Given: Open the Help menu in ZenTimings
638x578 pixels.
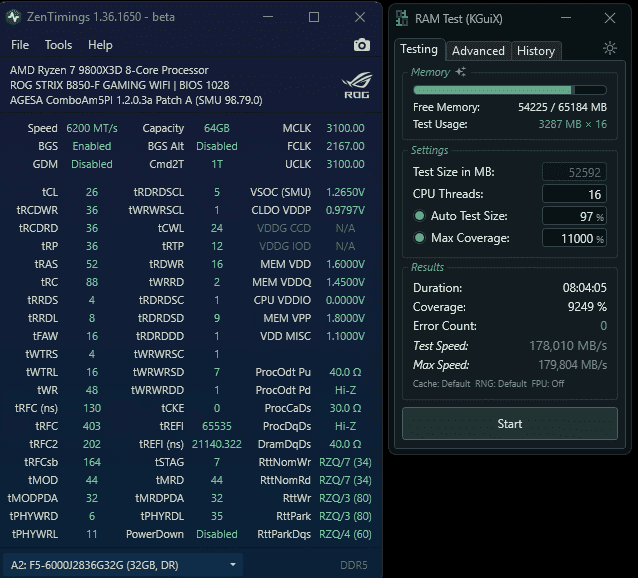Looking at the screenshot, I should [x=100, y=45].
